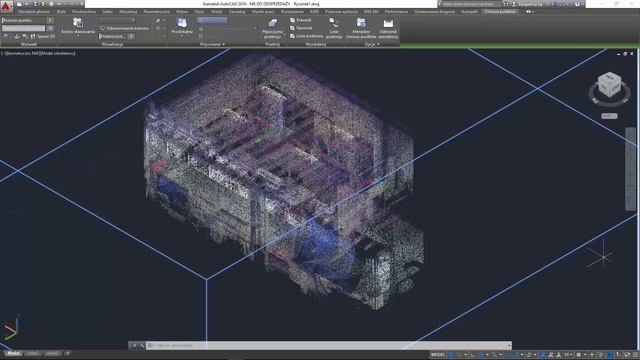Click the Odnośnik zewnętrzny button

(x=388, y=29)
